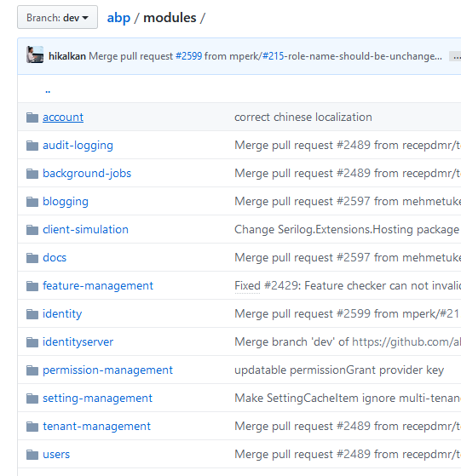
Task: Click the users folder icon
Action: [32, 455]
